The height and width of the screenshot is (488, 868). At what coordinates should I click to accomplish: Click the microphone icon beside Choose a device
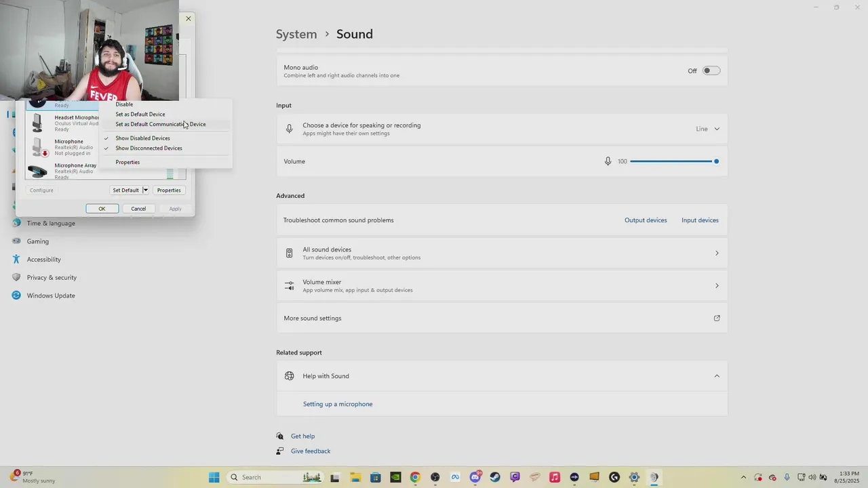pos(290,129)
